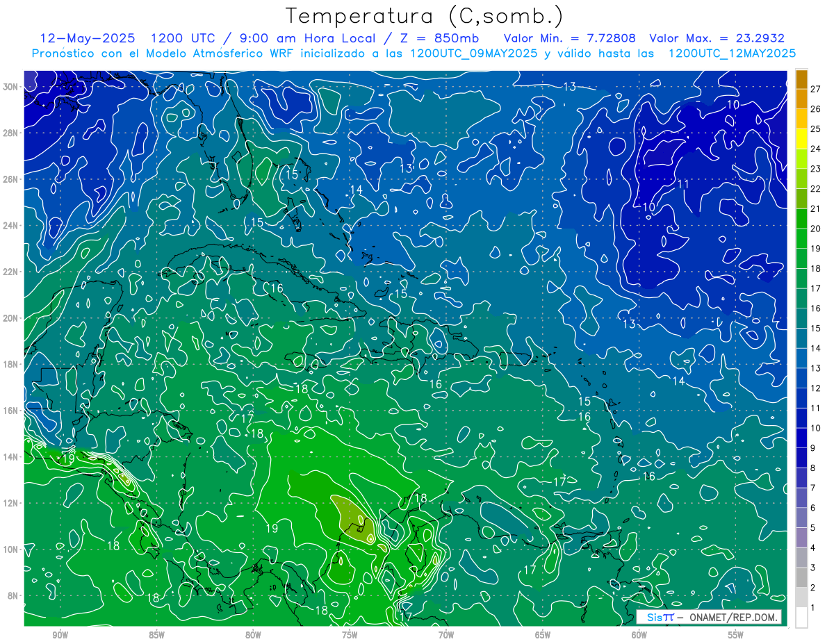This screenshot has height=644, width=834.
Task: Click the 24N latitude label
Action: pyautogui.click(x=10, y=226)
